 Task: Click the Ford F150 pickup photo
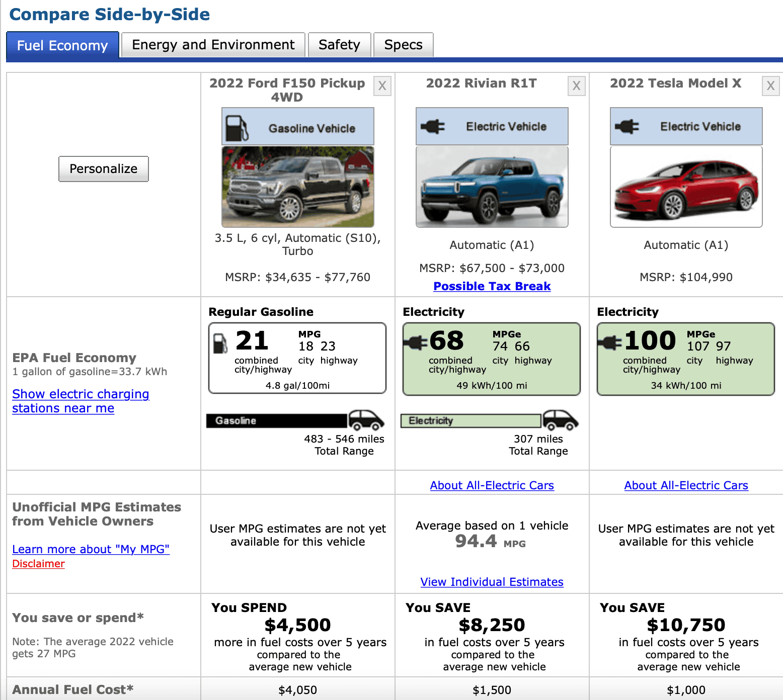(x=297, y=187)
